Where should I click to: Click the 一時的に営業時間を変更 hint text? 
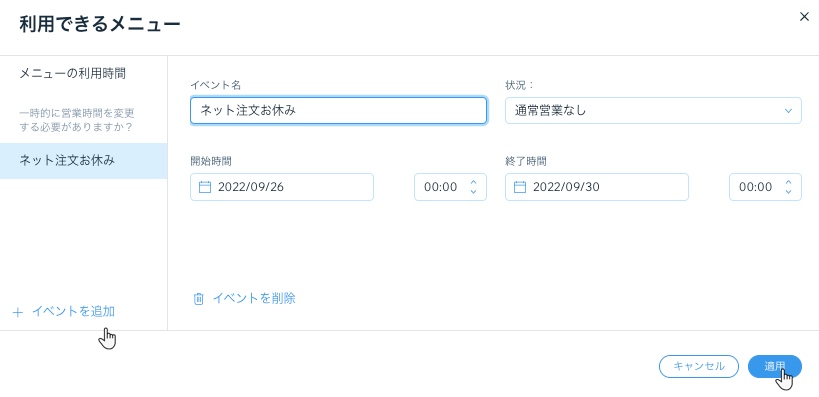tap(77, 120)
